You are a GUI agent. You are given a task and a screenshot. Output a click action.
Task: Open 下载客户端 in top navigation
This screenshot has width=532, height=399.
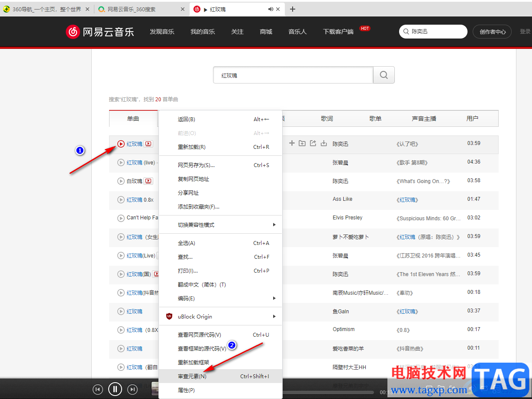pyautogui.click(x=338, y=32)
